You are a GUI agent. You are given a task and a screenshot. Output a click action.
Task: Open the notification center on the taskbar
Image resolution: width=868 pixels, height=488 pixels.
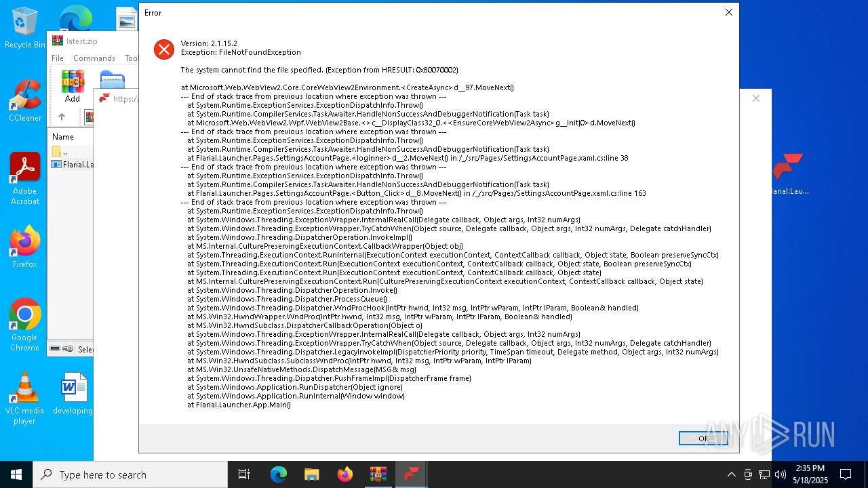click(x=846, y=474)
